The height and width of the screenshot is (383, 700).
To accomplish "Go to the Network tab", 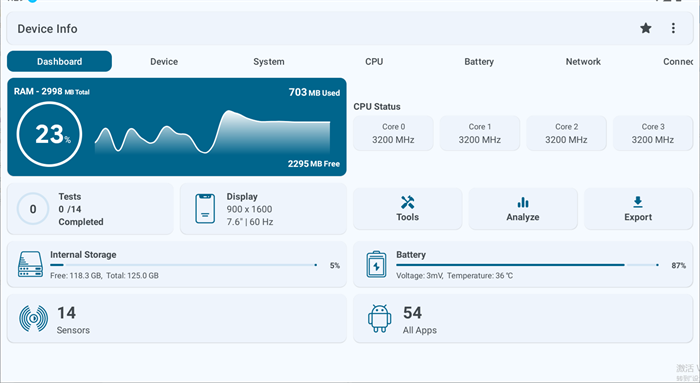I will (583, 62).
